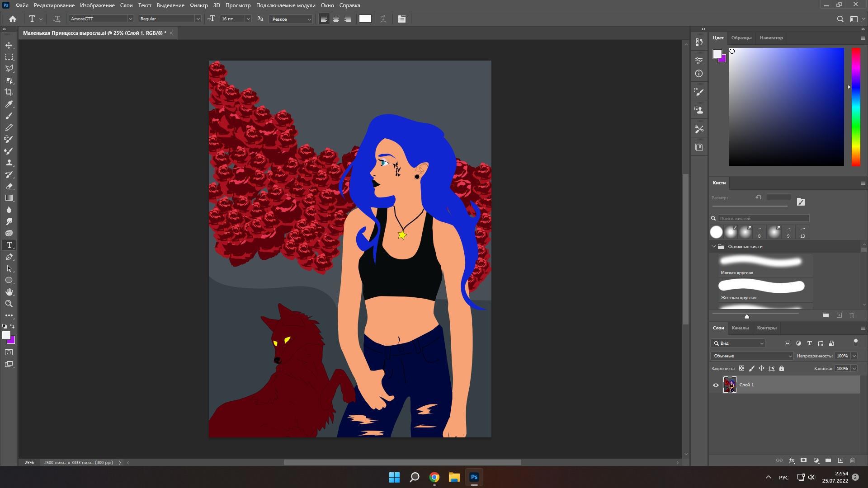Select the Zoom tool
Image resolution: width=868 pixels, height=488 pixels.
tap(9, 304)
